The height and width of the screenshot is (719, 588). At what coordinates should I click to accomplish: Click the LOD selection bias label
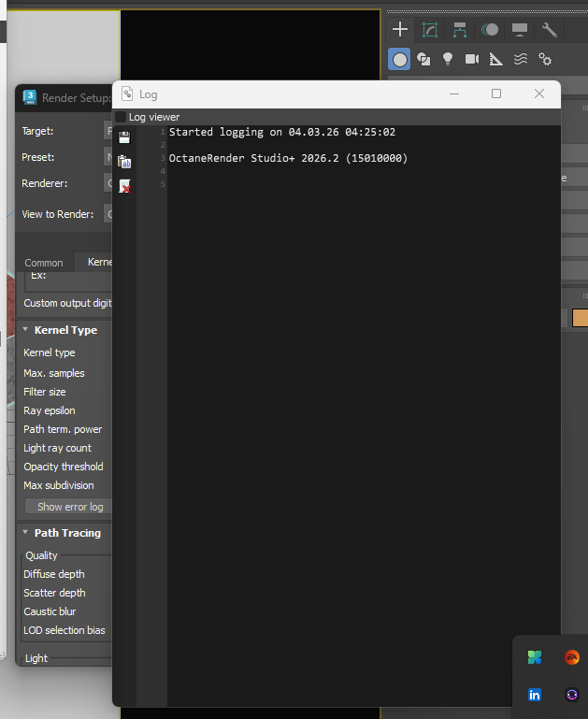click(x=65, y=630)
